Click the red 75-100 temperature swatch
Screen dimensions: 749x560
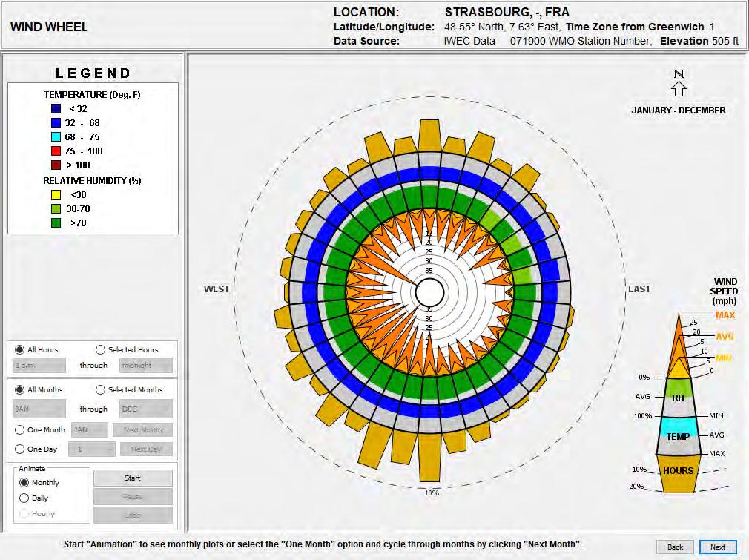(56, 151)
